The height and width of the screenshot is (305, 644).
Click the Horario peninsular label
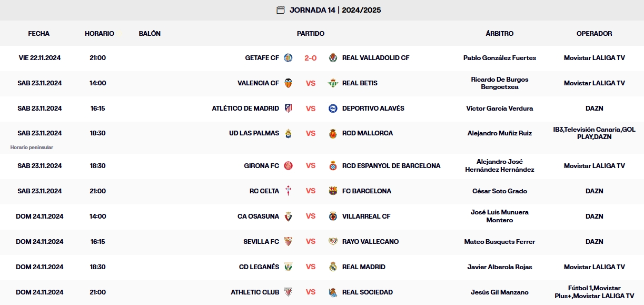[x=33, y=147]
